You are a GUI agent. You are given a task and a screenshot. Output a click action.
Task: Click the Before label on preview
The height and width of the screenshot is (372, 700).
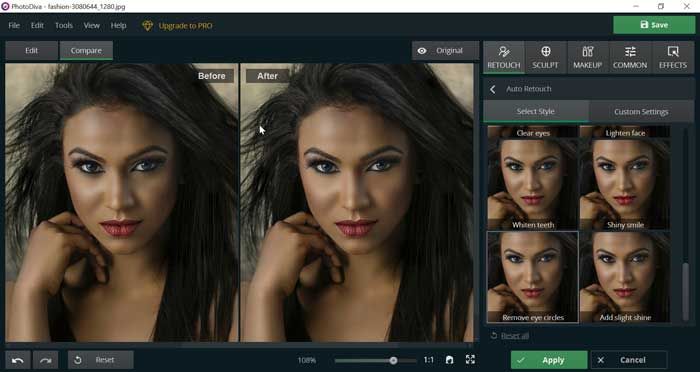[x=212, y=76]
